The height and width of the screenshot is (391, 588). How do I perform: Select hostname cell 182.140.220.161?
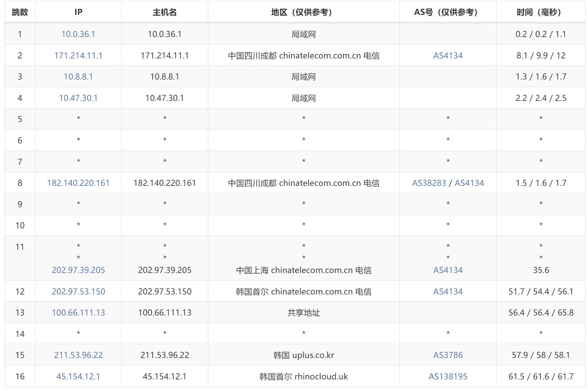165,183
